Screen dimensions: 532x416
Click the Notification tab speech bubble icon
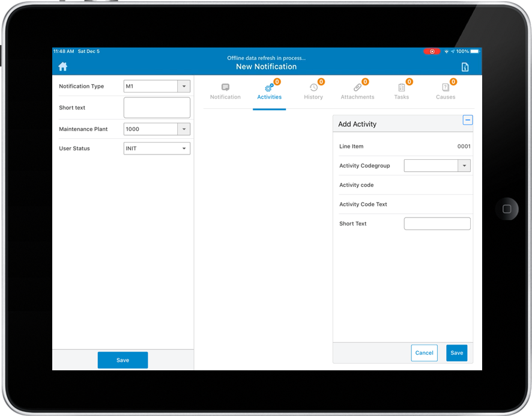(x=225, y=88)
